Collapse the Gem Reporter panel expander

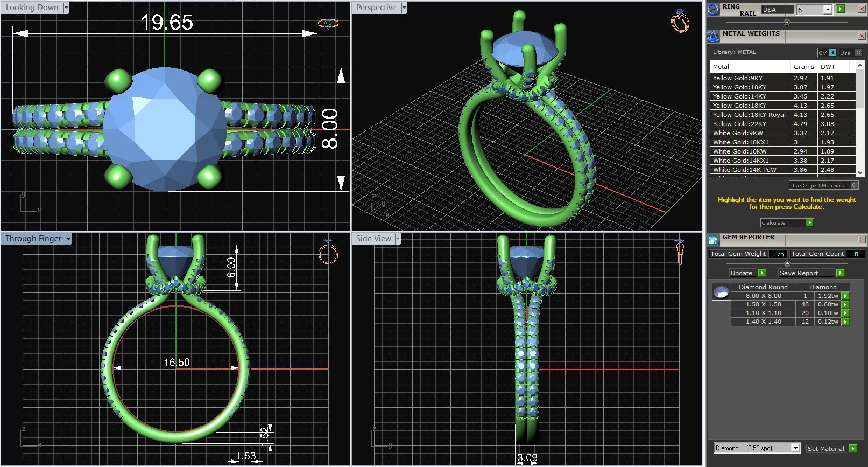click(787, 263)
